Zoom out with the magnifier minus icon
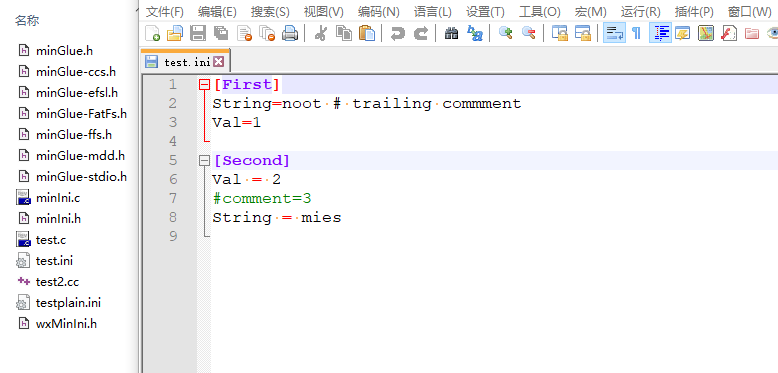This screenshot has width=778, height=373. click(529, 33)
